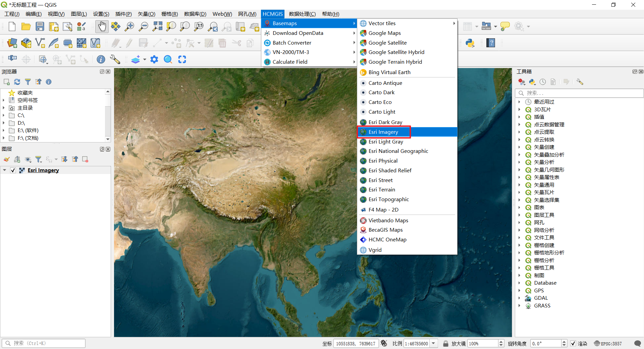Expand the C:\ drive in browser
644x349 pixels.
[x=4, y=115]
